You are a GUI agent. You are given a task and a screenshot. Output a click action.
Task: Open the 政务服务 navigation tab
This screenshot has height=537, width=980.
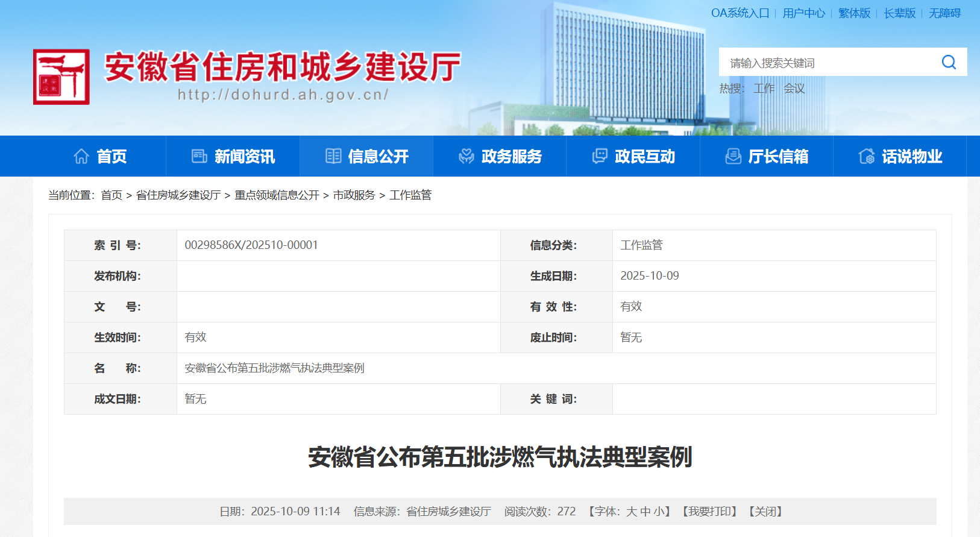tap(500, 156)
